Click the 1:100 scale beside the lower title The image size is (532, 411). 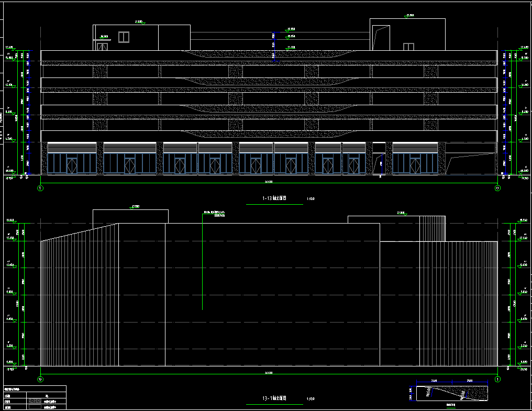311,399
